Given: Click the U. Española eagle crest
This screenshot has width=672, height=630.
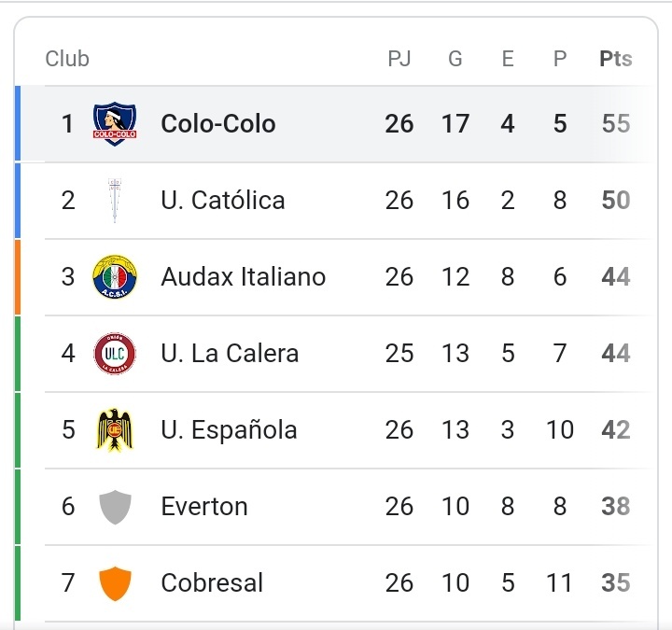Looking at the screenshot, I should 115,429.
